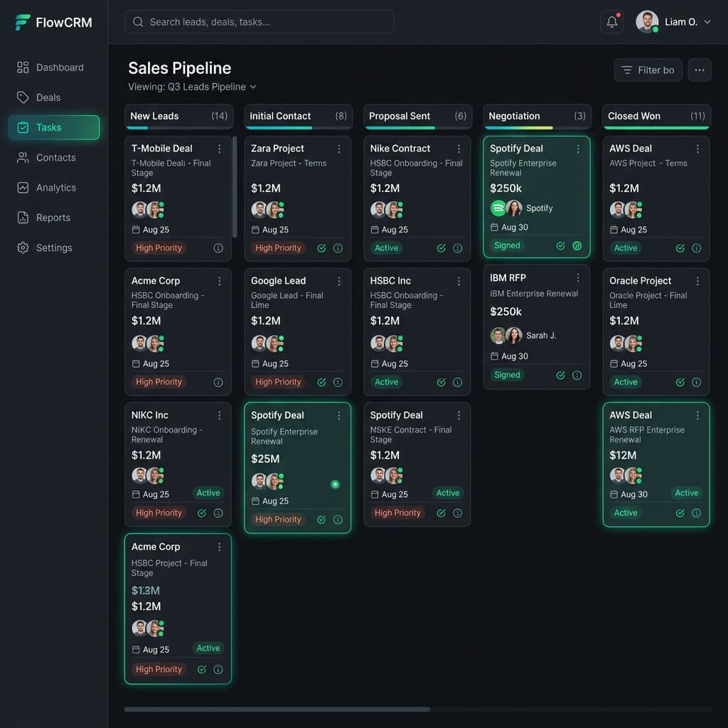The width and height of the screenshot is (728, 728).
Task: Show info icon on Acme Corp HSBC Onboarding card
Action: click(x=218, y=382)
